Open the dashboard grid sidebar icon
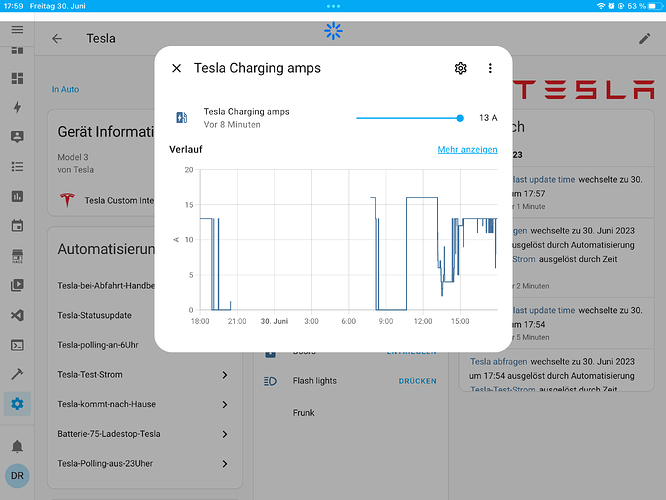The height and width of the screenshot is (500, 666). click(x=17, y=78)
